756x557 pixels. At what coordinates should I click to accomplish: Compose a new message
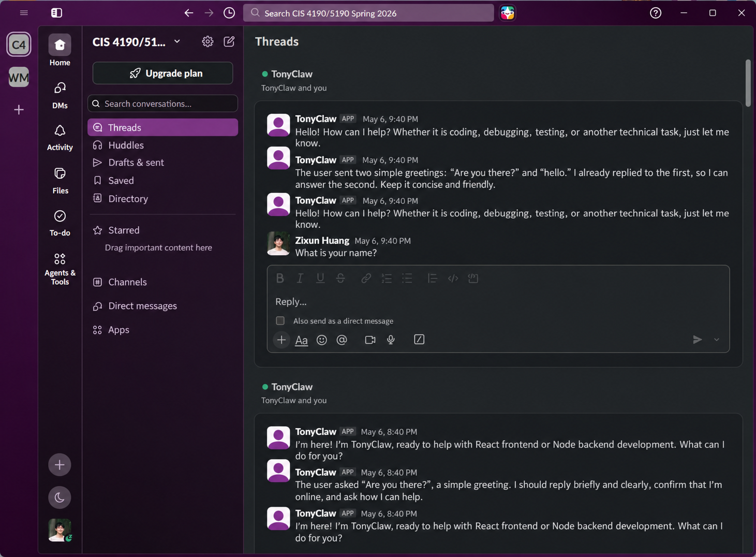click(229, 41)
